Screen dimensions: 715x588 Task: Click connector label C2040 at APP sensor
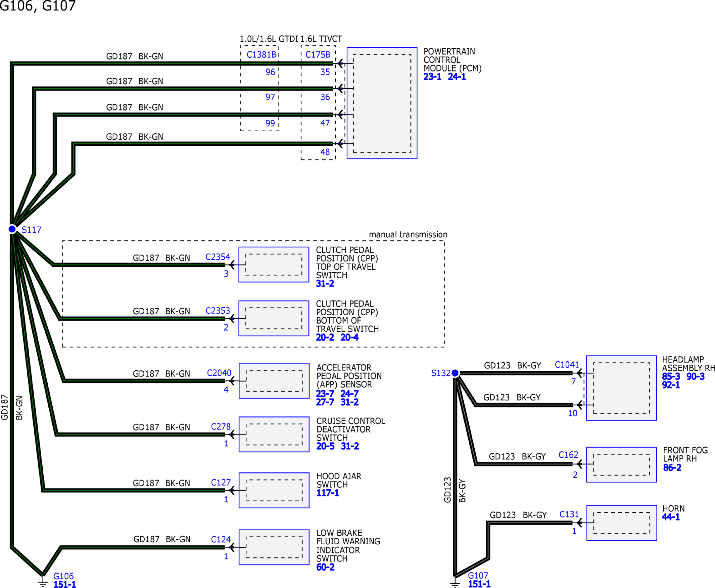click(219, 373)
